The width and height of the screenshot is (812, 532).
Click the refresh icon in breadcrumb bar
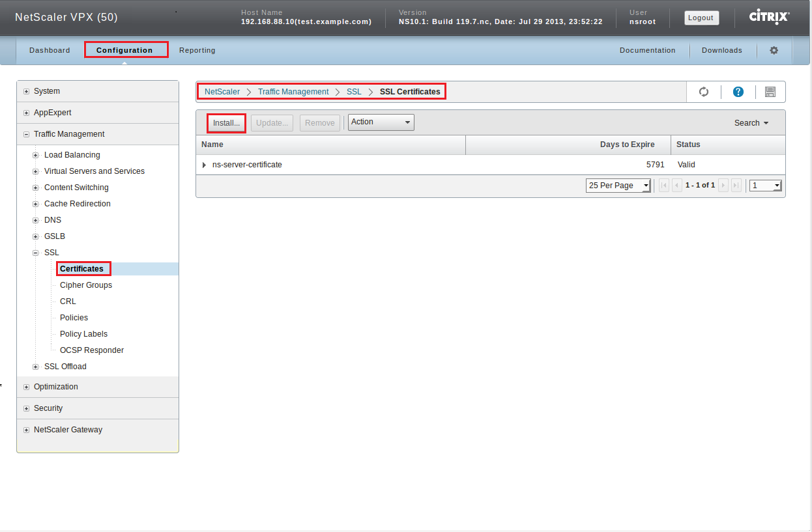(x=704, y=92)
